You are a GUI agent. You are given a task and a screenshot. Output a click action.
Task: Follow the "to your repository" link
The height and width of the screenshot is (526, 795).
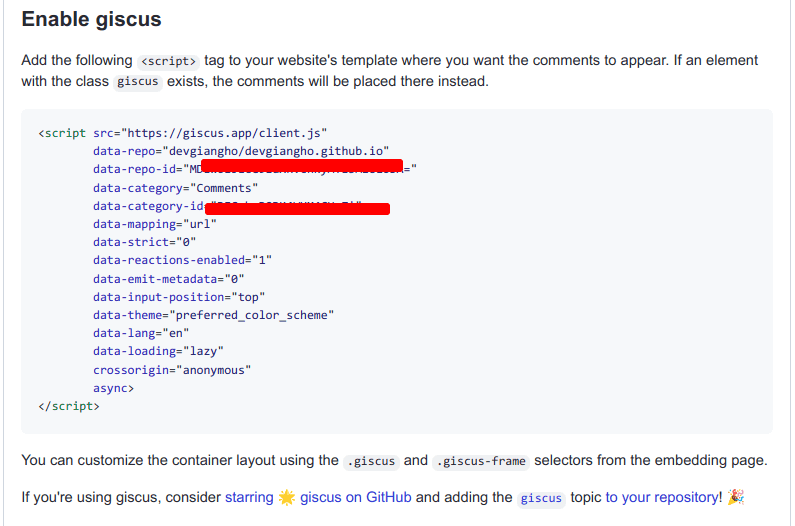tap(662, 497)
